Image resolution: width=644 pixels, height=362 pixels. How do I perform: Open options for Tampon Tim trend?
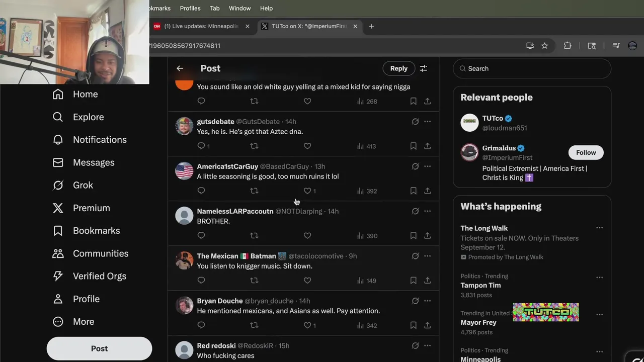pos(599,278)
